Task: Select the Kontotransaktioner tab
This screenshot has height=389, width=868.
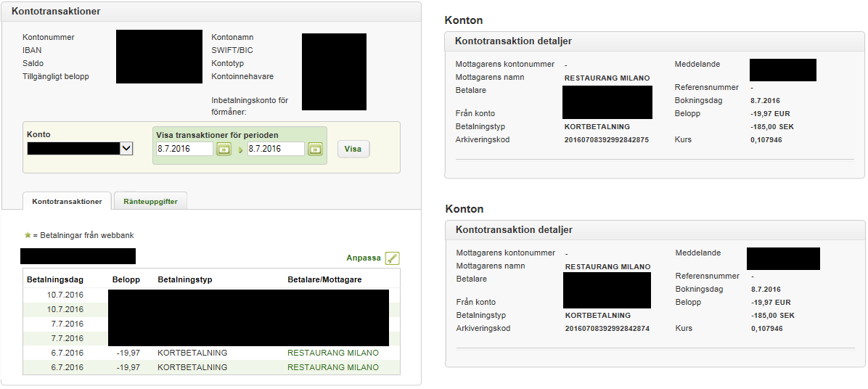Action: (x=67, y=202)
